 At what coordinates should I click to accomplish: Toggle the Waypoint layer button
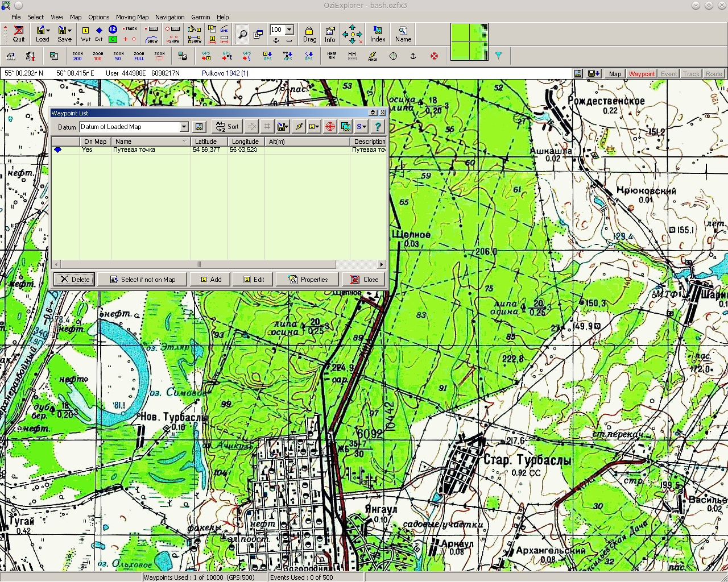point(642,74)
